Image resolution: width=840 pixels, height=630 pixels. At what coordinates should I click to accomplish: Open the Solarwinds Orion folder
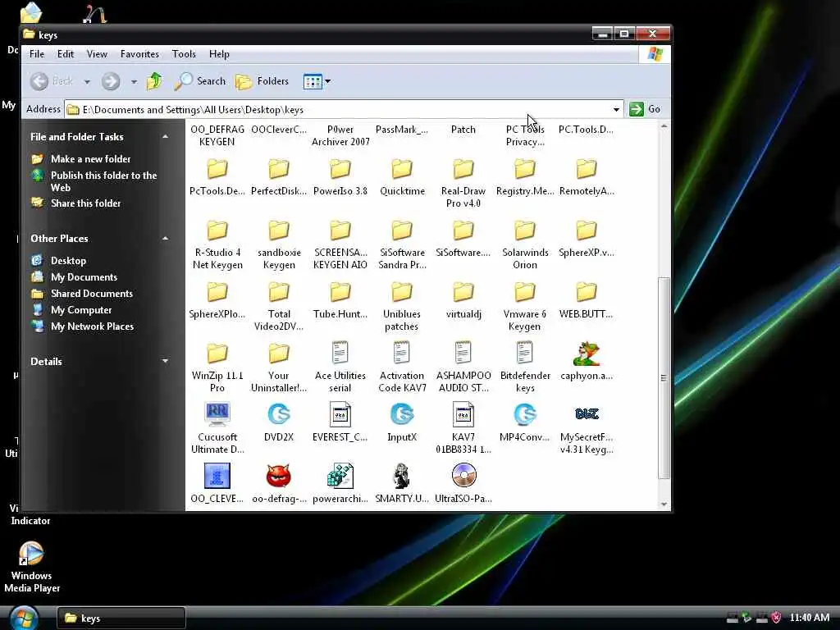pos(525,245)
